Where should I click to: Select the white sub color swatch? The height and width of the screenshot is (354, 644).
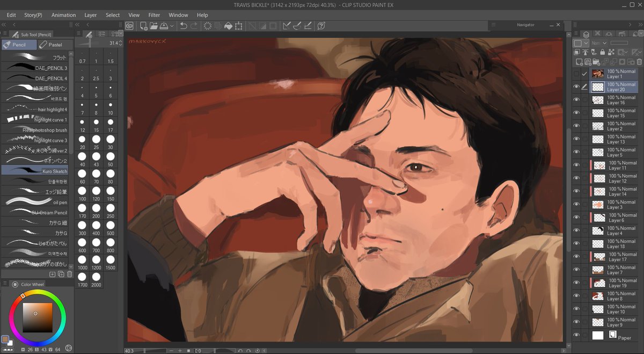click(10, 343)
